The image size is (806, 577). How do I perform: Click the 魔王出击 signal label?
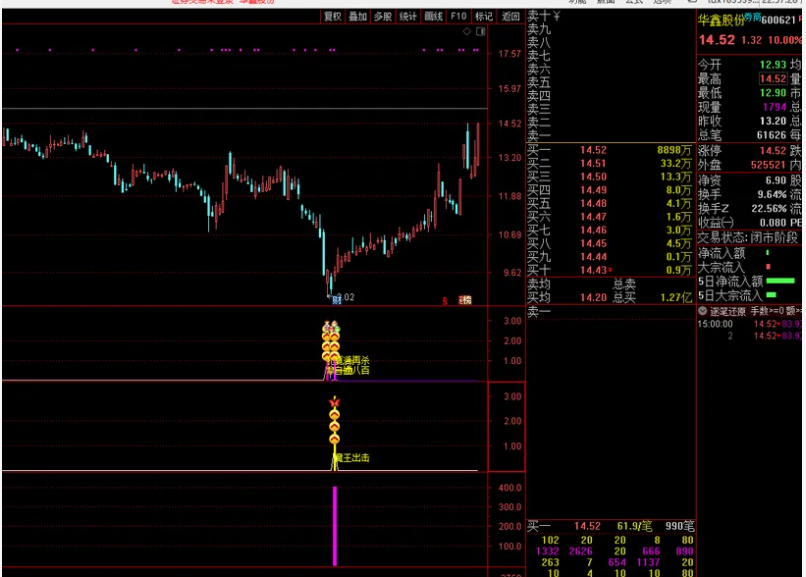coord(352,458)
